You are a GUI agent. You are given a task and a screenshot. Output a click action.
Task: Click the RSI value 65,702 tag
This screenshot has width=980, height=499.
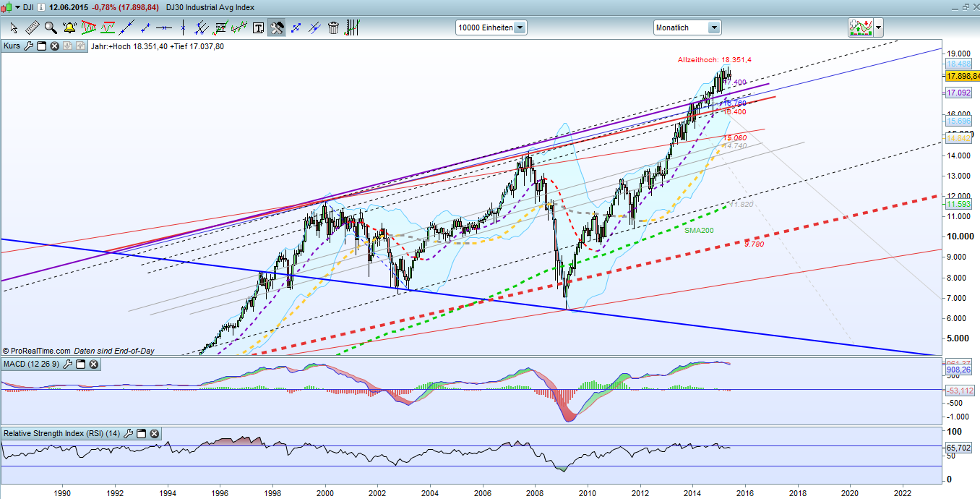tap(958, 448)
